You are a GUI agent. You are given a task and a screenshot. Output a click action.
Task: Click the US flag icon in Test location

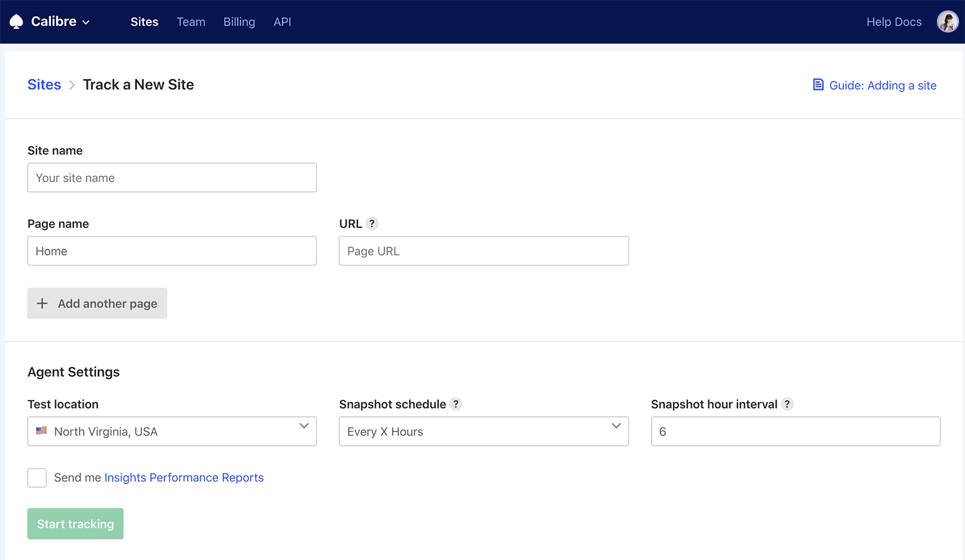tap(41, 431)
